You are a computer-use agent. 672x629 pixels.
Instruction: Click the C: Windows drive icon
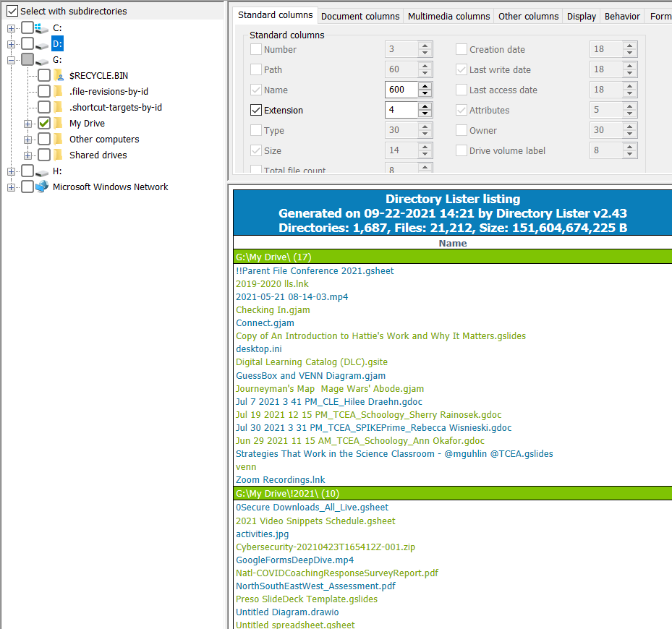41,28
